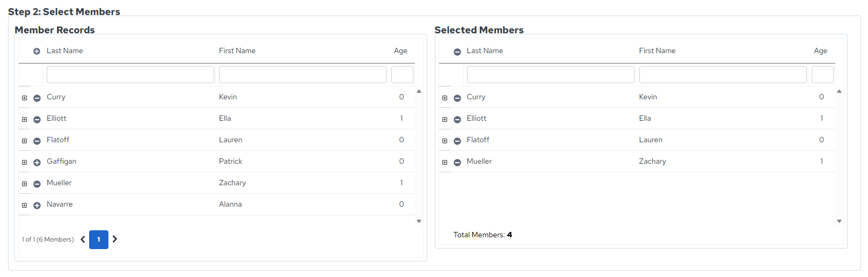Remove Curry in Member Records list
This screenshot has width=868, height=277.
(37, 98)
